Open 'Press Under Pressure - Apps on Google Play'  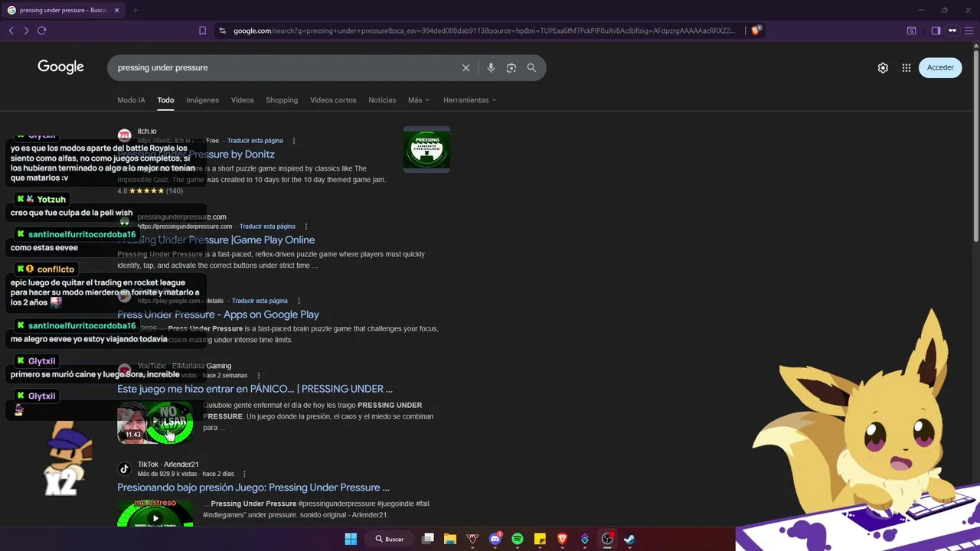coord(218,315)
